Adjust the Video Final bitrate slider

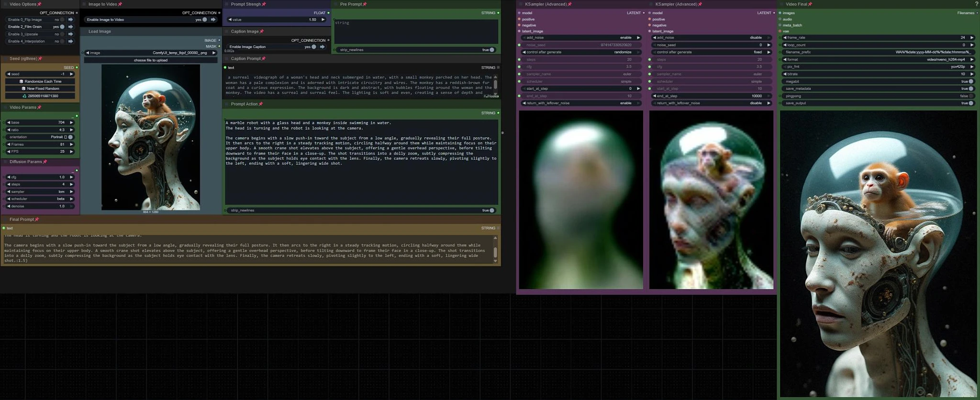tap(878, 74)
